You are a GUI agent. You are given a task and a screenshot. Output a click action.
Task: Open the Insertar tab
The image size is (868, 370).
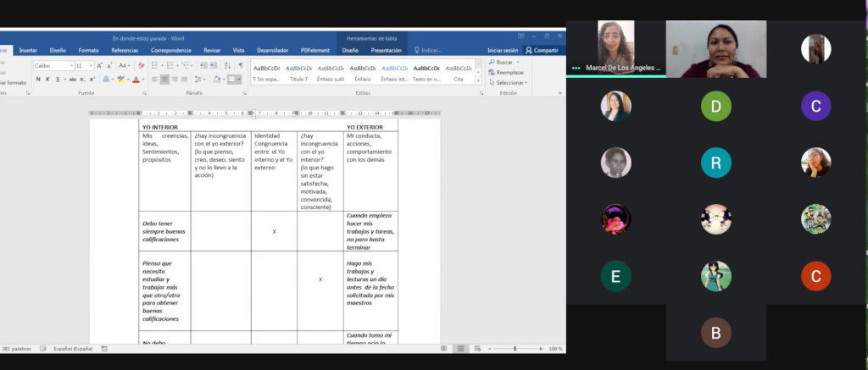coord(28,50)
